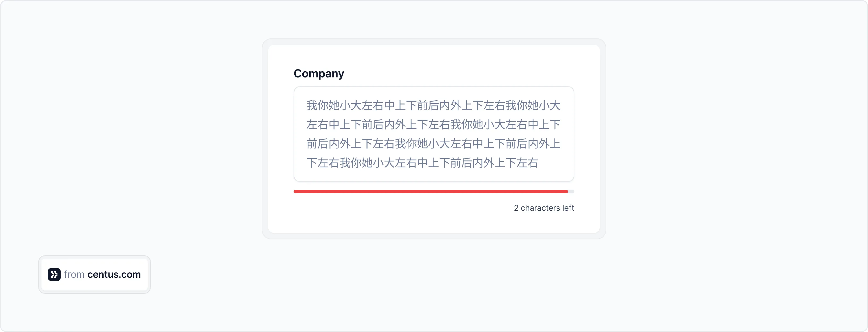This screenshot has height=332, width=868.
Task: Click the third line of Company text
Action: (433, 144)
